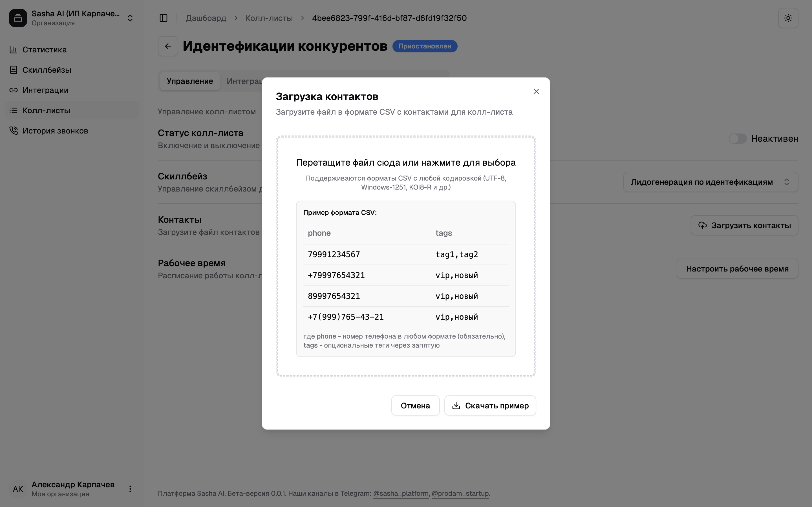Click the three-dot menu beside Александр Карпачев
This screenshot has width=812, height=507.
pos(130,489)
